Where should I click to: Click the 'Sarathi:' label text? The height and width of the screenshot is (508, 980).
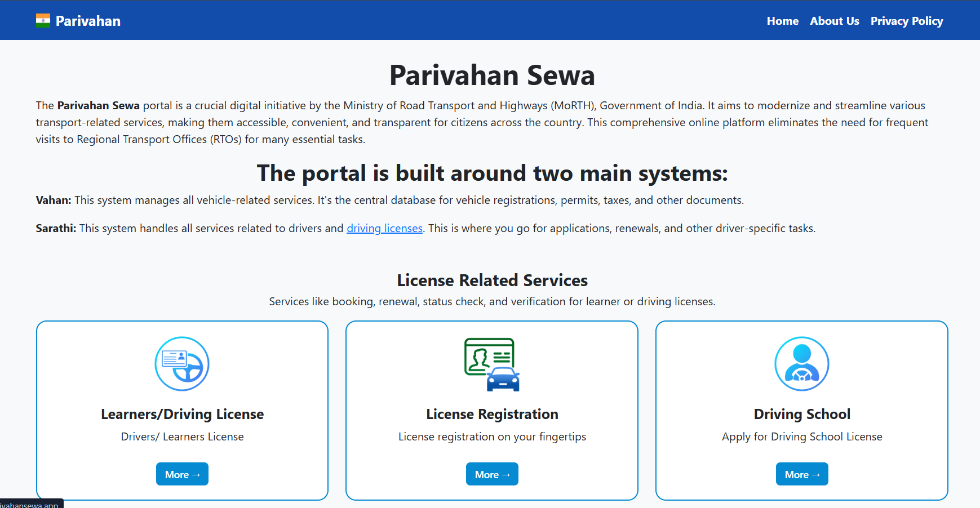pyautogui.click(x=56, y=228)
